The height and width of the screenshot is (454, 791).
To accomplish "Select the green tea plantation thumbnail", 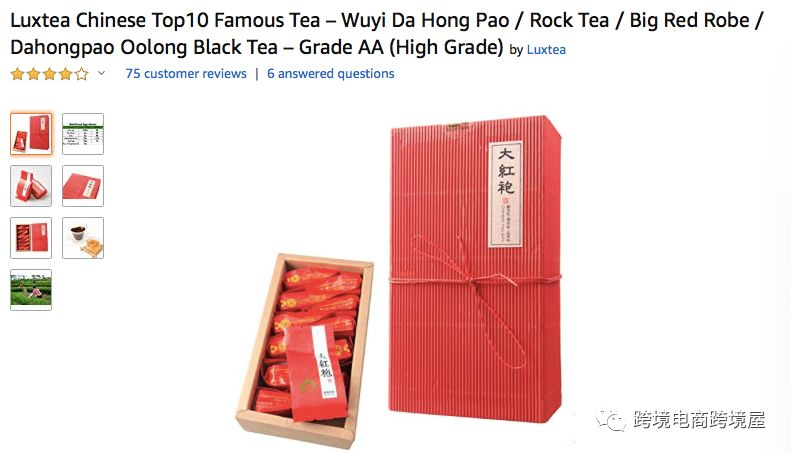I will [x=31, y=290].
